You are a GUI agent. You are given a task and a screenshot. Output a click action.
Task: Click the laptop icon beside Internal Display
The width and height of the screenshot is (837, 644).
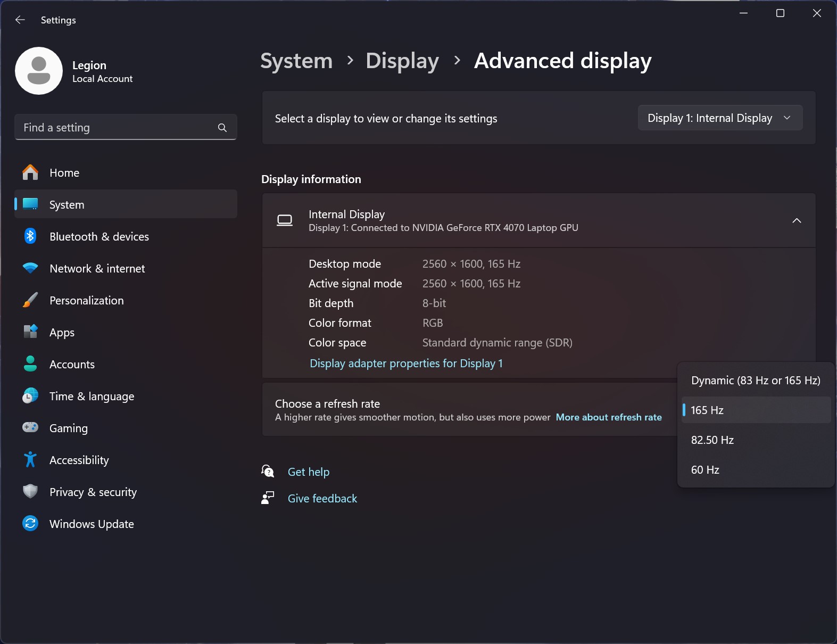pyautogui.click(x=285, y=220)
